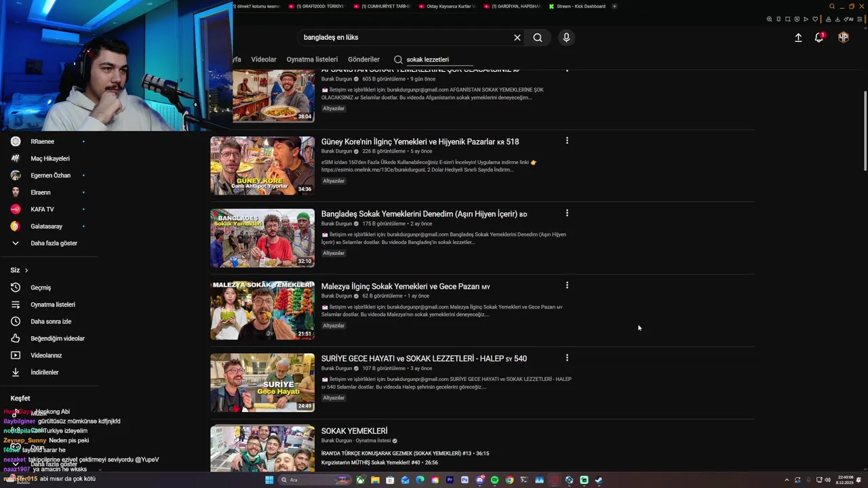Play the SURİYE Gece Hayatı thumbnail
Screen dimensions: 868x488
click(262, 383)
